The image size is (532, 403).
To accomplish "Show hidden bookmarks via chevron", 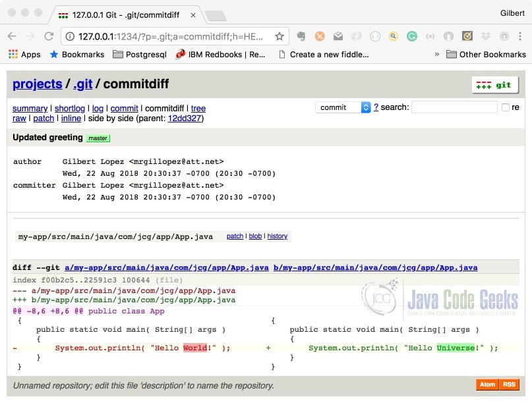I will pos(436,54).
